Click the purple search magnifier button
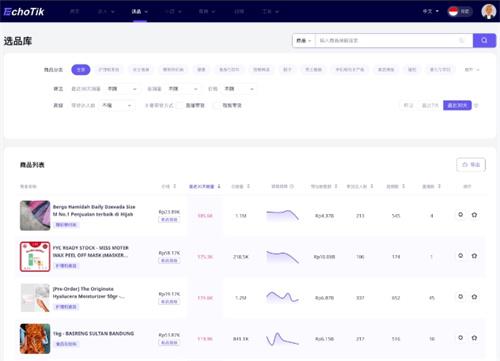 [x=484, y=41]
